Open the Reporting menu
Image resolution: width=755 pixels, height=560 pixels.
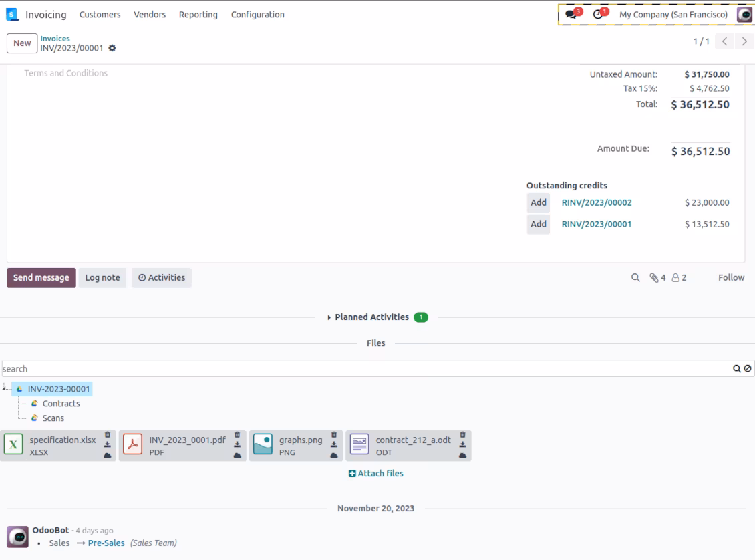pyautogui.click(x=198, y=15)
